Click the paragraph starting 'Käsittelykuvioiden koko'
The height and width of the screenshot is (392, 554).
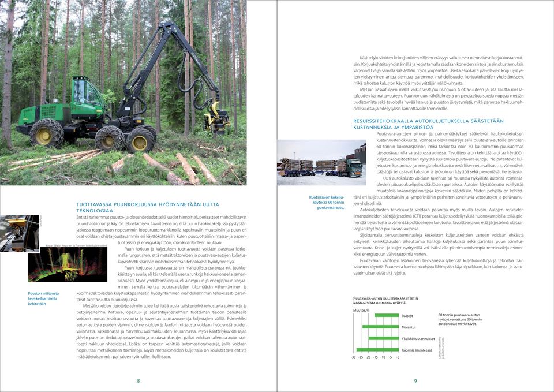point(439,70)
